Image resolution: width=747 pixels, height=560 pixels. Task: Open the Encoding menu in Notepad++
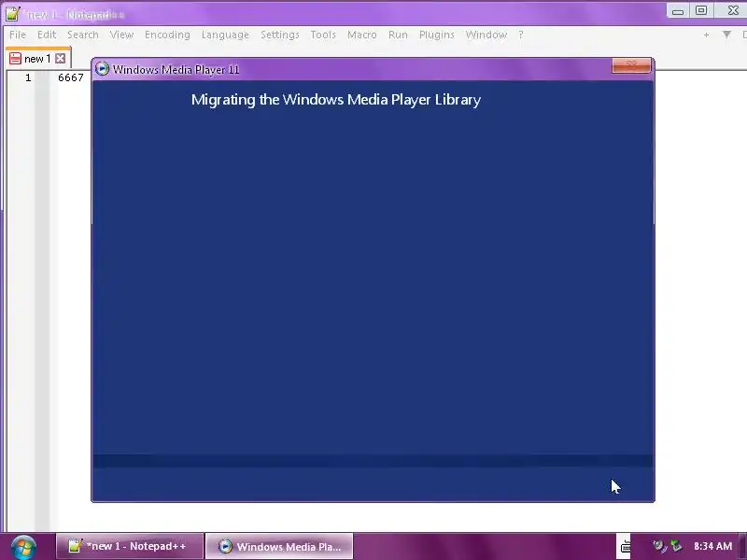tap(167, 35)
